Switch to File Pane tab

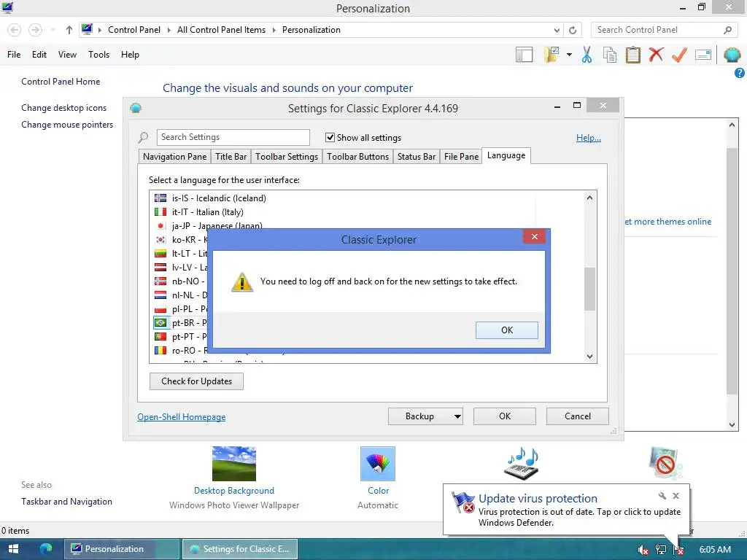[461, 157]
